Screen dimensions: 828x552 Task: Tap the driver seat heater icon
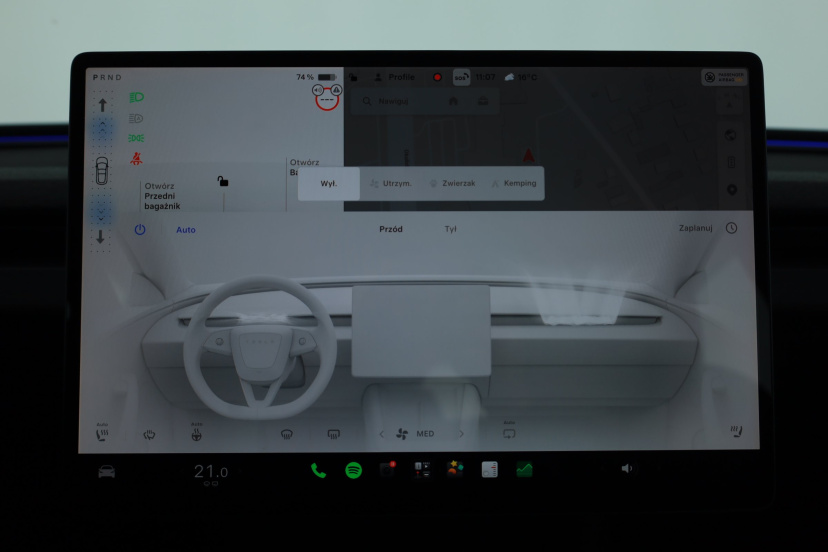(102, 434)
